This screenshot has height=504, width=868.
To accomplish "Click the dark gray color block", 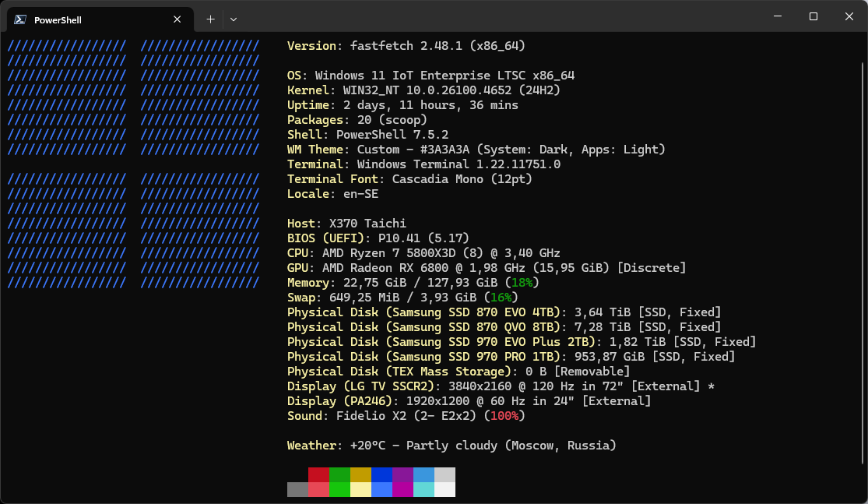I will (x=298, y=490).
